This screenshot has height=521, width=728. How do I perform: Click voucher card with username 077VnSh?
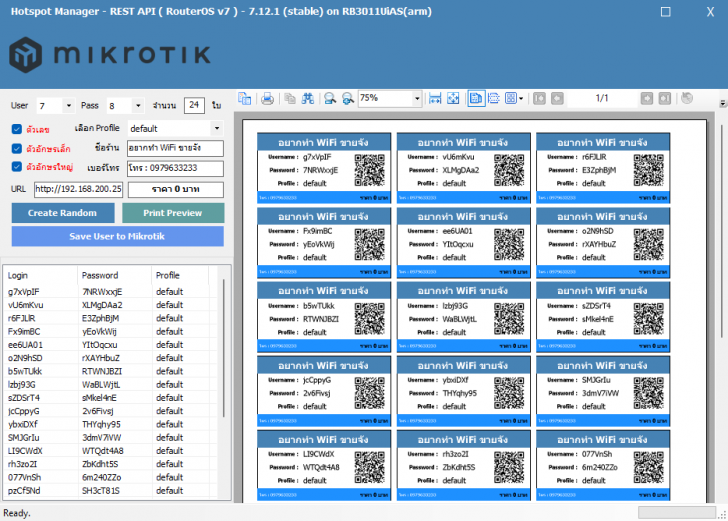[603, 465]
